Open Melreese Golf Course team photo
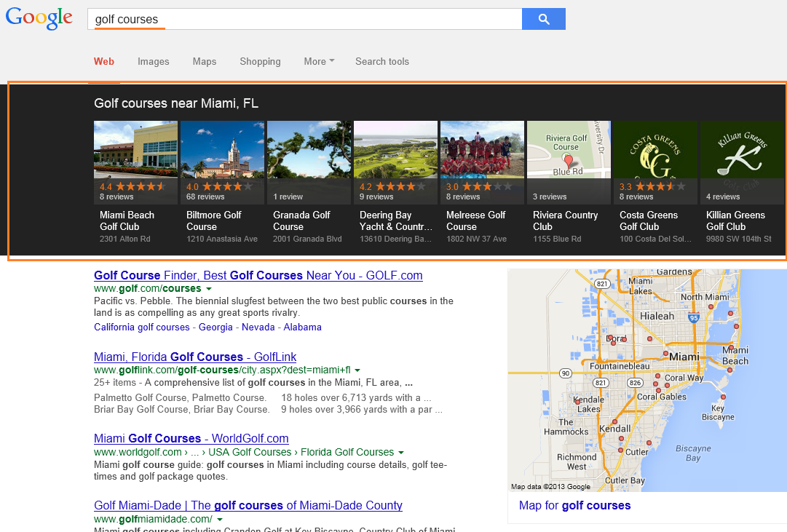 [x=482, y=150]
